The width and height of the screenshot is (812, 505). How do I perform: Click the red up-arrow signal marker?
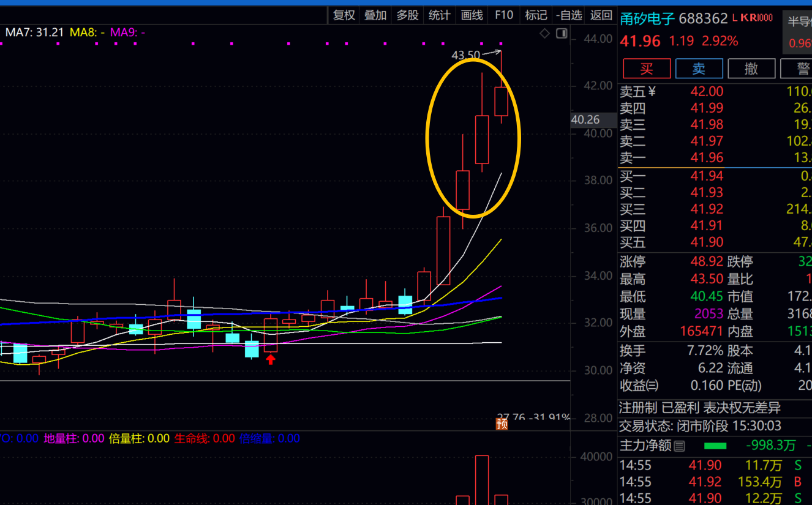click(x=270, y=359)
